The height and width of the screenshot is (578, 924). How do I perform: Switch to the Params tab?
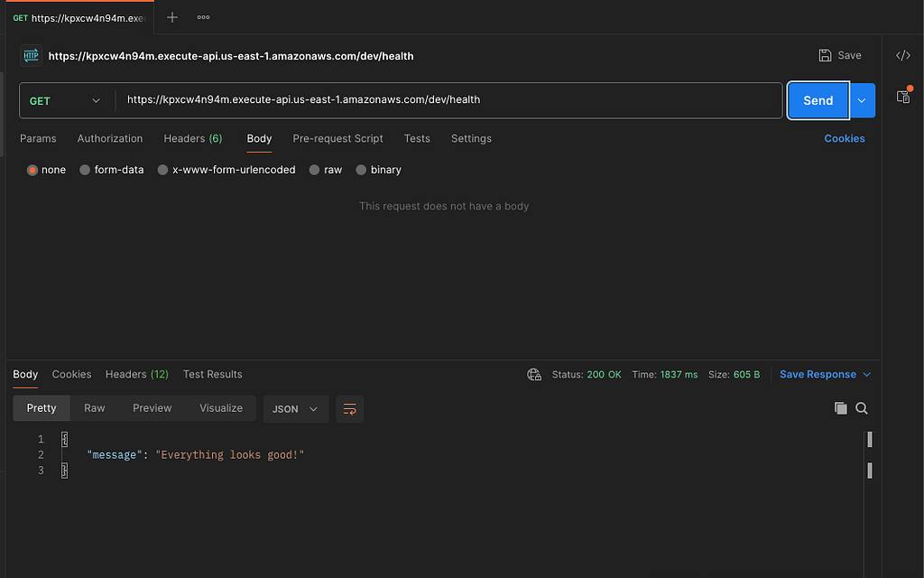(38, 138)
